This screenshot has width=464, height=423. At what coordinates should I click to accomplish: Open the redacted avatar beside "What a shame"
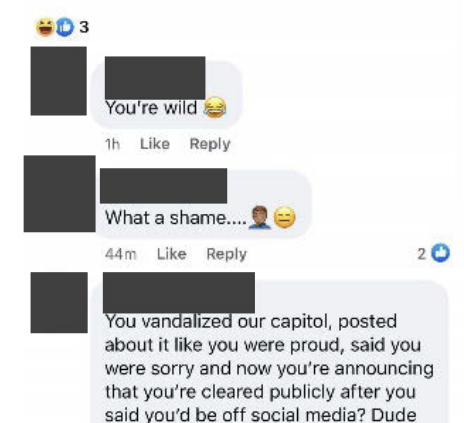60,194
